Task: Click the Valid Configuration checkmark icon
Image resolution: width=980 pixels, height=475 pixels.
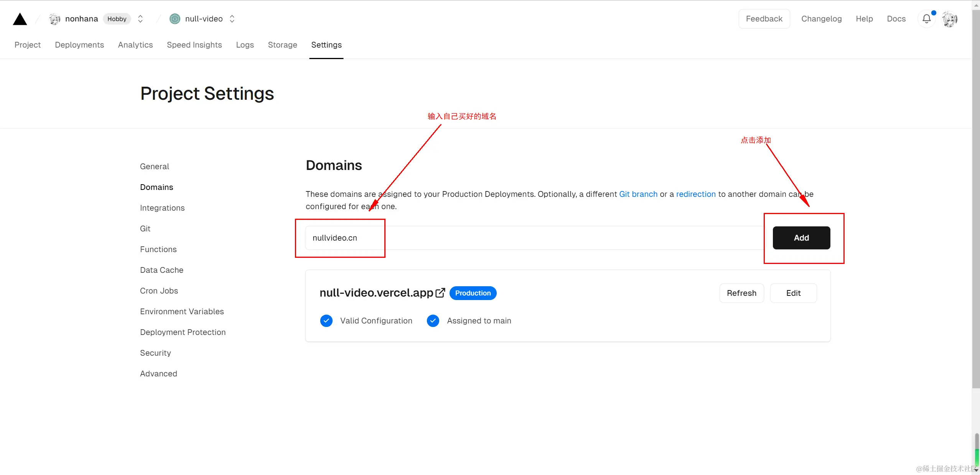Action: 326,321
